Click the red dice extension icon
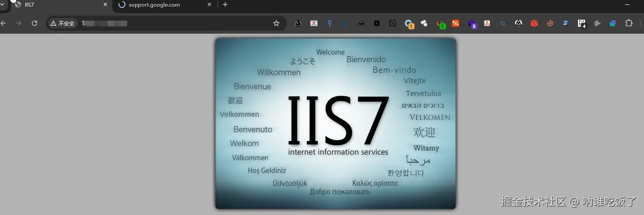The image size is (644, 215). [x=534, y=23]
